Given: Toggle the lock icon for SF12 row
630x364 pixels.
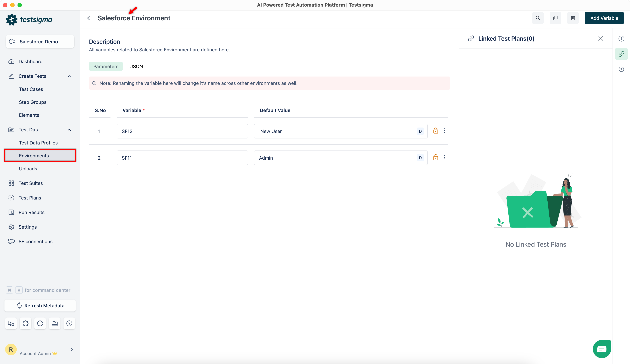Looking at the screenshot, I should [x=435, y=131].
